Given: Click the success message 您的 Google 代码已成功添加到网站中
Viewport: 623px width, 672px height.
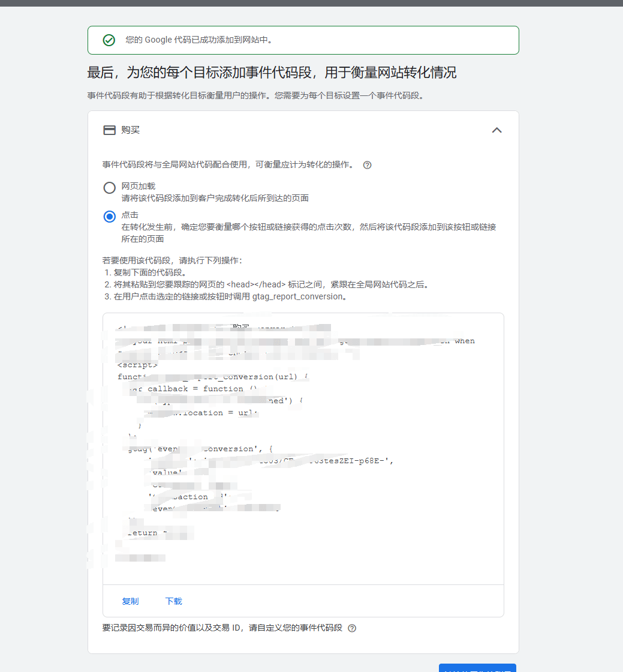Looking at the screenshot, I should pyautogui.click(x=199, y=40).
